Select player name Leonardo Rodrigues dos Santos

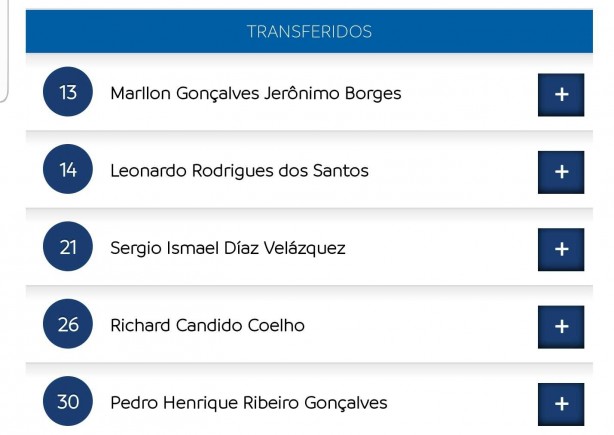(239, 171)
